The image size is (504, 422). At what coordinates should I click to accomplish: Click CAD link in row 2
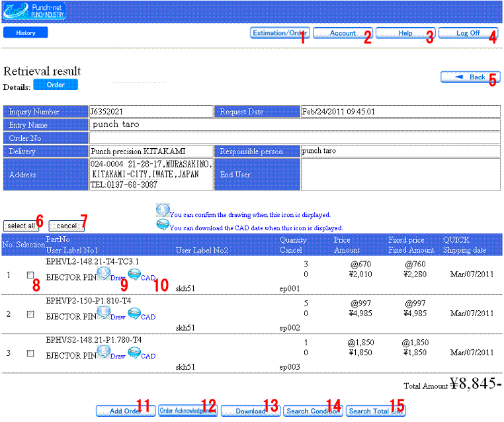(x=148, y=317)
